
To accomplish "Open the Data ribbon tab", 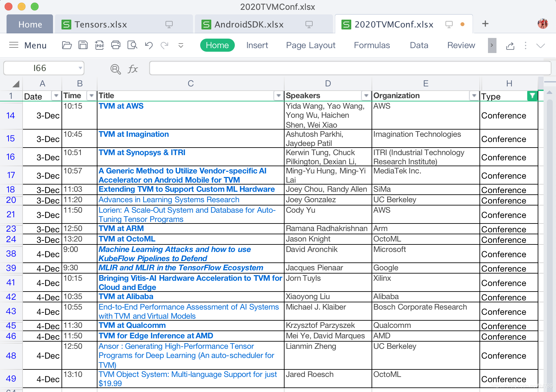I will click(419, 45).
